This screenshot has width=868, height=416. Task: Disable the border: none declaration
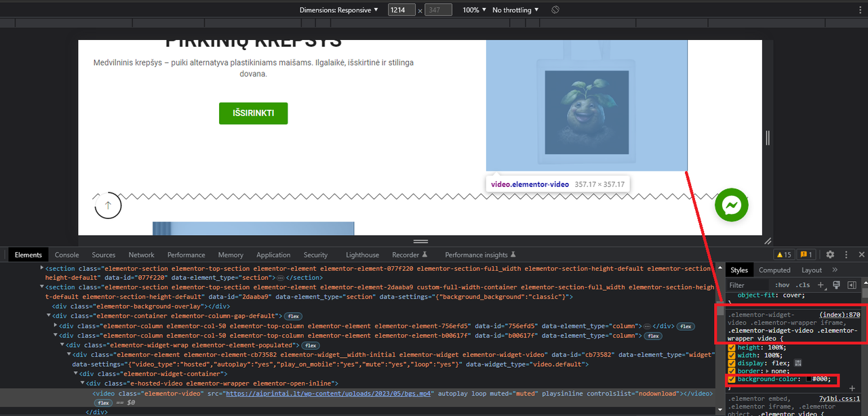point(732,371)
